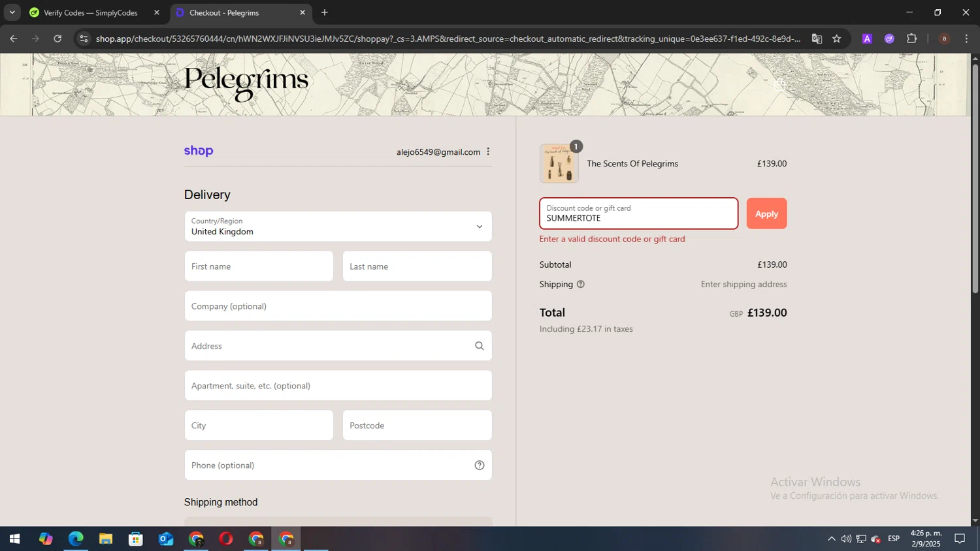Click the Total £139.00 amount
Viewport: 980px width, 551px height.
click(767, 313)
